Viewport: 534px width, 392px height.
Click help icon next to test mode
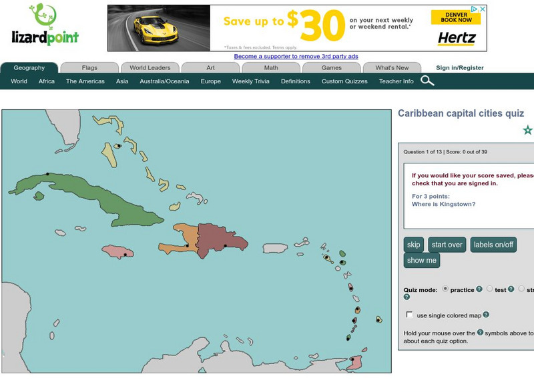(x=511, y=289)
